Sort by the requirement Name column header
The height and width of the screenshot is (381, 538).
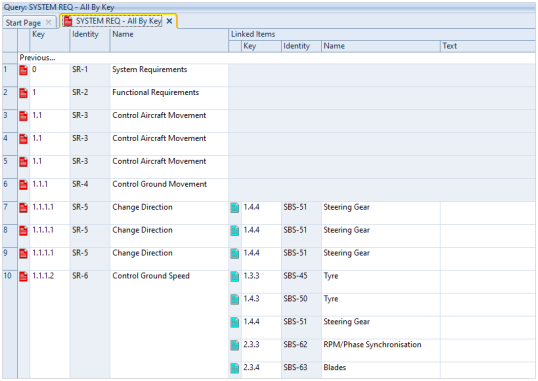(169, 40)
